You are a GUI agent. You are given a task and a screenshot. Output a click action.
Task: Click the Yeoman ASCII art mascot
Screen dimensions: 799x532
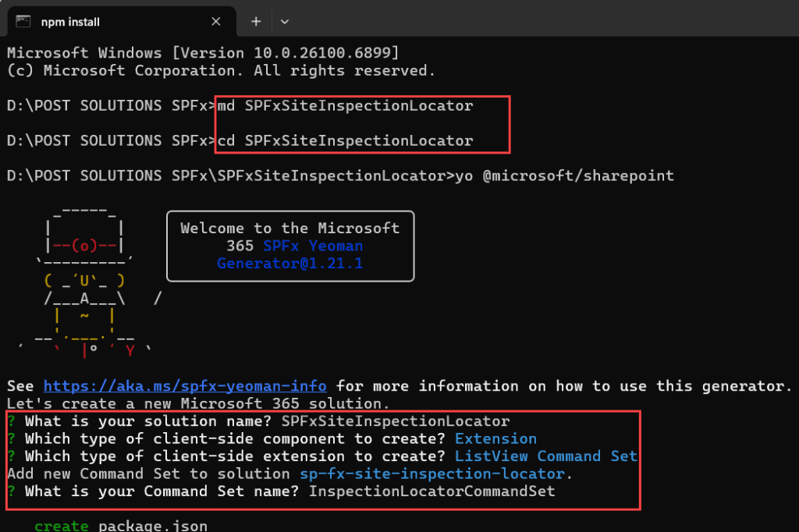92,282
